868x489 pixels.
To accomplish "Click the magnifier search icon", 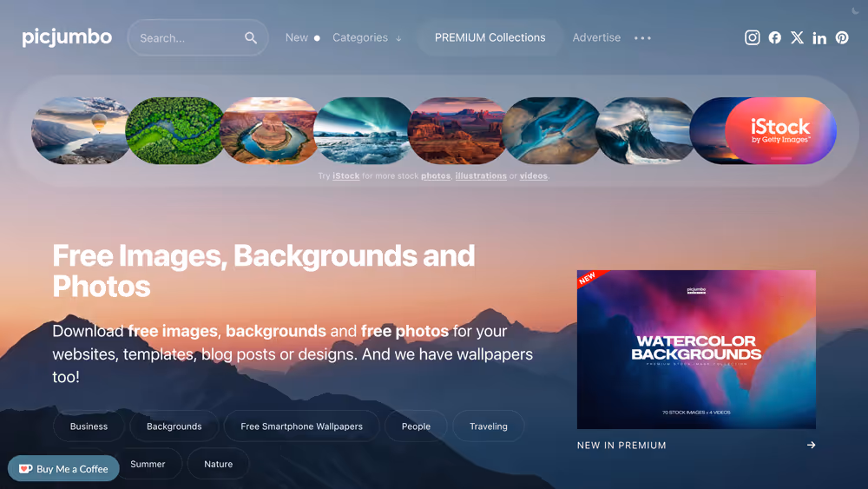I will [251, 37].
